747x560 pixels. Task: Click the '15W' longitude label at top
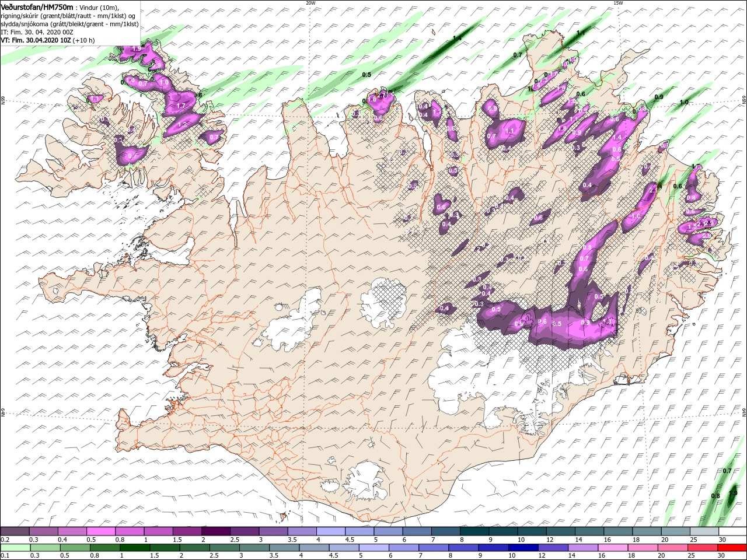pyautogui.click(x=618, y=2)
